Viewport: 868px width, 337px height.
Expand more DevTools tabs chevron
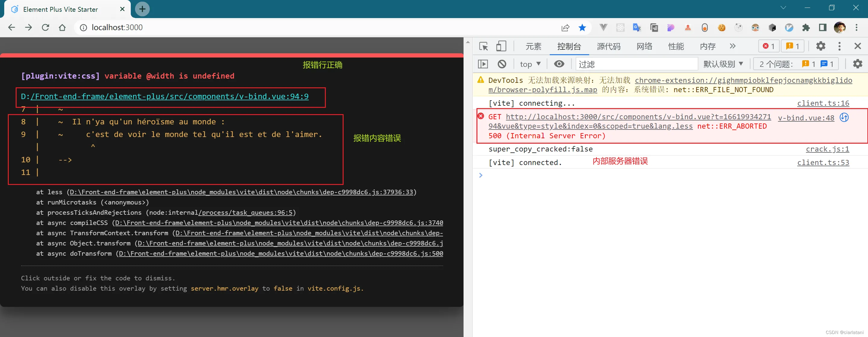(732, 46)
